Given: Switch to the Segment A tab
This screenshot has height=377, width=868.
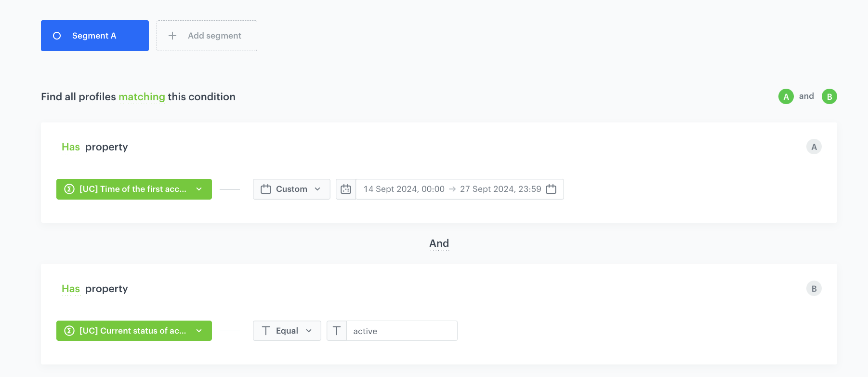Looking at the screenshot, I should click(94, 36).
